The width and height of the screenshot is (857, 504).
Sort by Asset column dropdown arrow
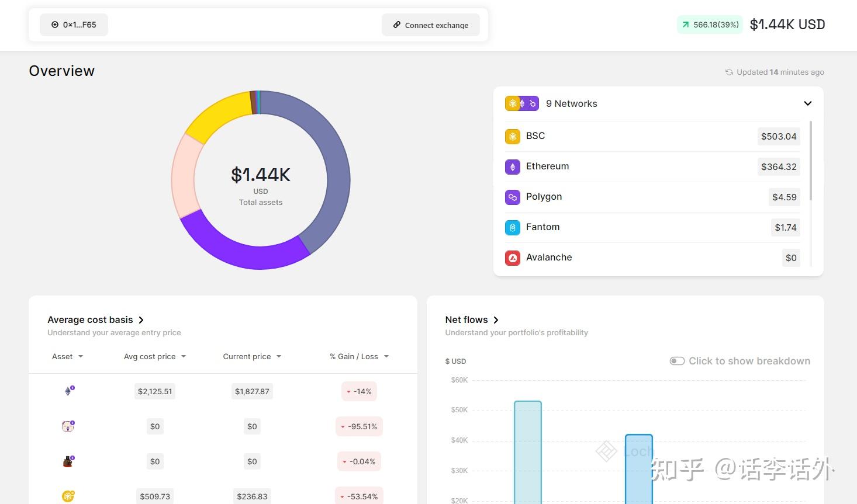point(81,356)
